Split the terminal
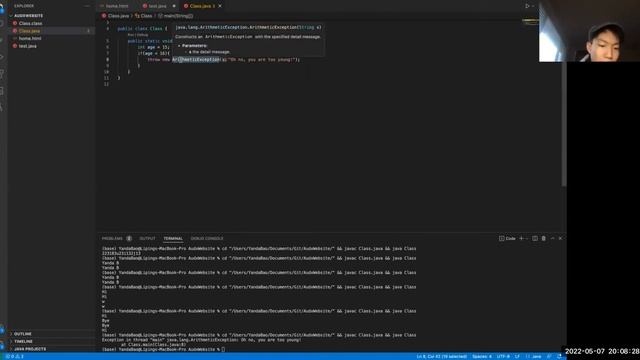This screenshot has height=360, width=640. 535,238
